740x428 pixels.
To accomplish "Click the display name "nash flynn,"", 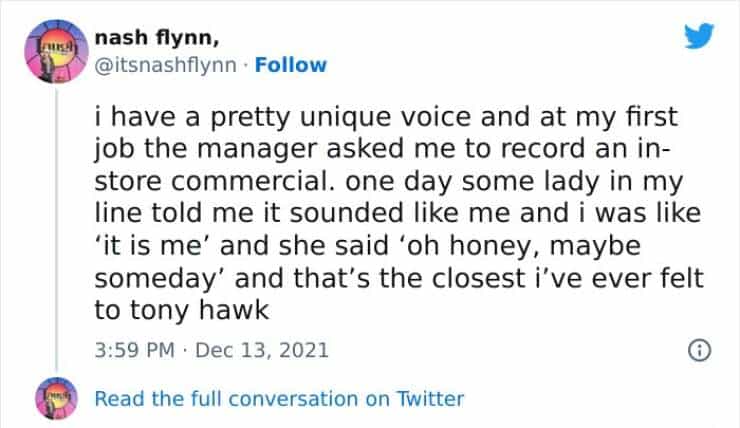I will (x=158, y=39).
